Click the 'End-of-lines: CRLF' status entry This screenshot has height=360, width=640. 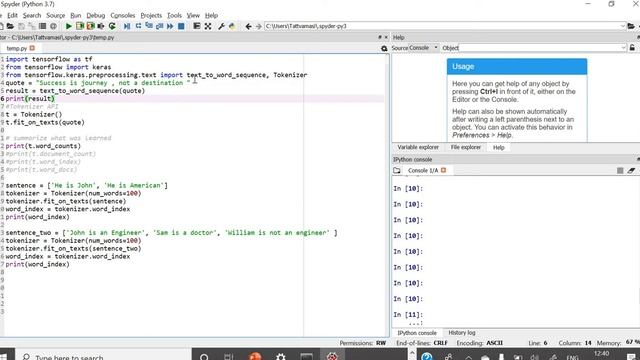click(422, 343)
